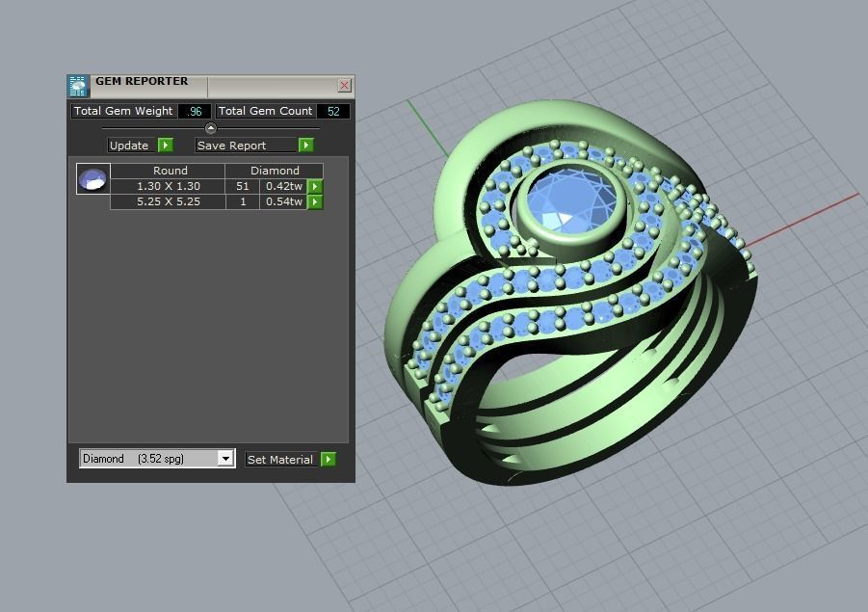Click the GEM REPORTER title bar
868x612 pixels.
click(x=213, y=86)
